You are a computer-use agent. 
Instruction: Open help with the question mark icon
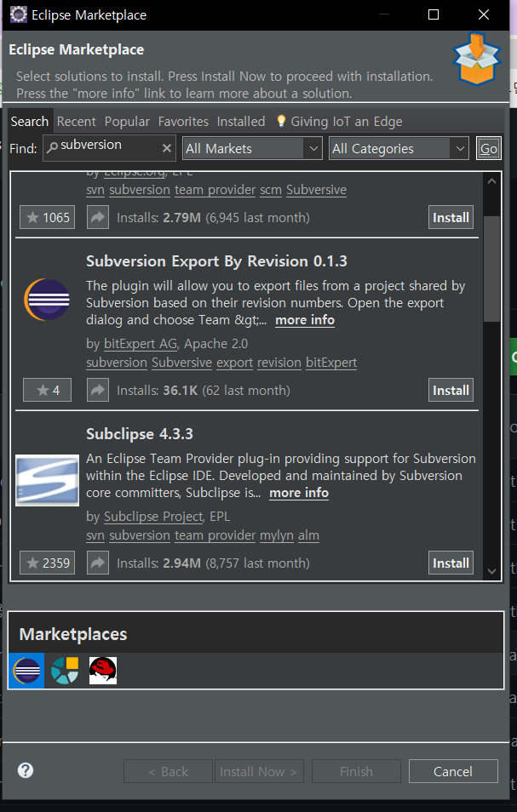point(26,770)
